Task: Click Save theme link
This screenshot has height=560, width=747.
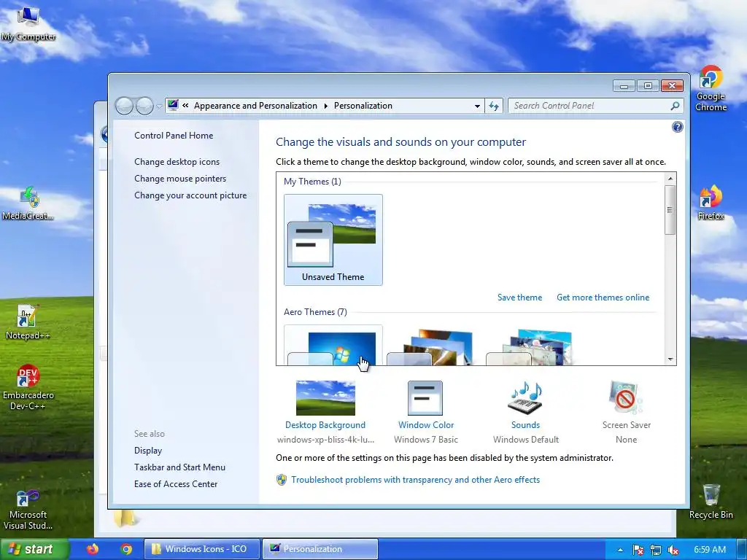Action: 519,297
